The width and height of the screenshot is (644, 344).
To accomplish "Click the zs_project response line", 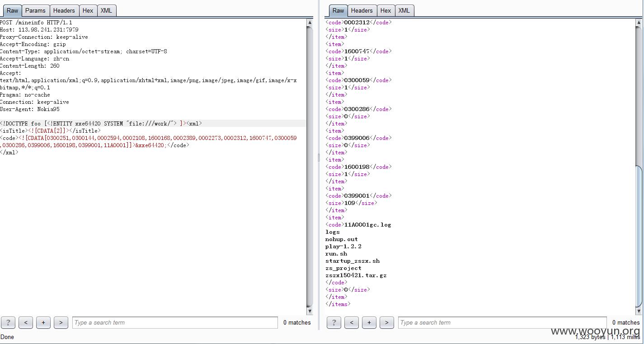I will click(x=343, y=268).
